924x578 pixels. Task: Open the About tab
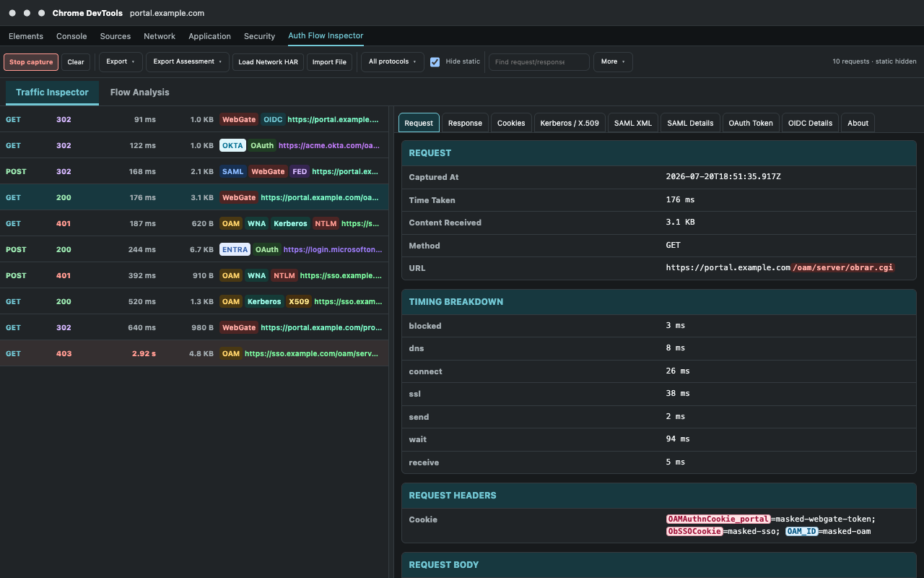pos(858,123)
